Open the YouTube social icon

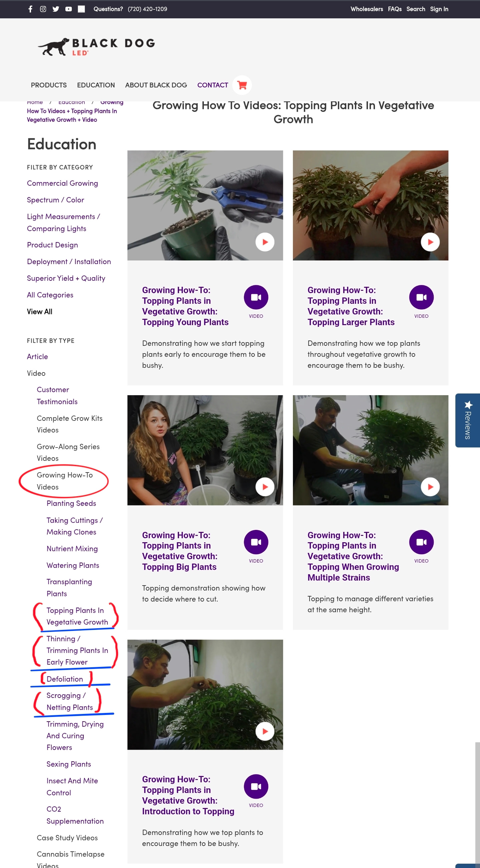click(68, 9)
